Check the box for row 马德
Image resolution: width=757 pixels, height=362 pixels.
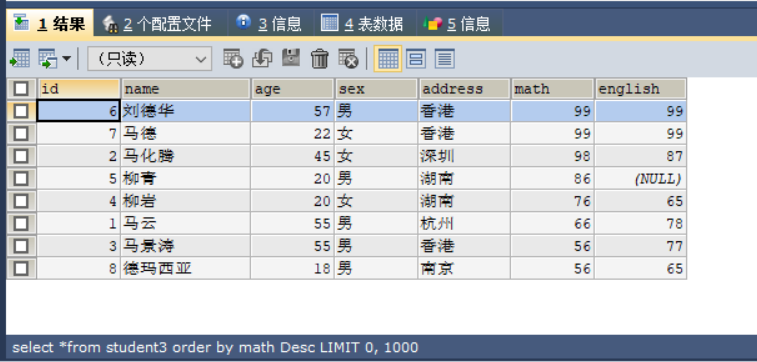[21, 134]
